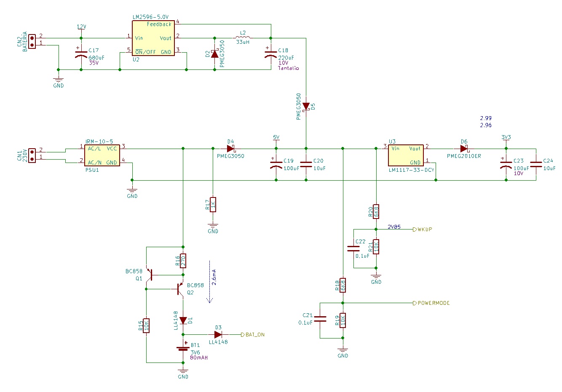Click capacitor C18 220uF tantalum symbol
562x392 pixels.
tap(271, 54)
